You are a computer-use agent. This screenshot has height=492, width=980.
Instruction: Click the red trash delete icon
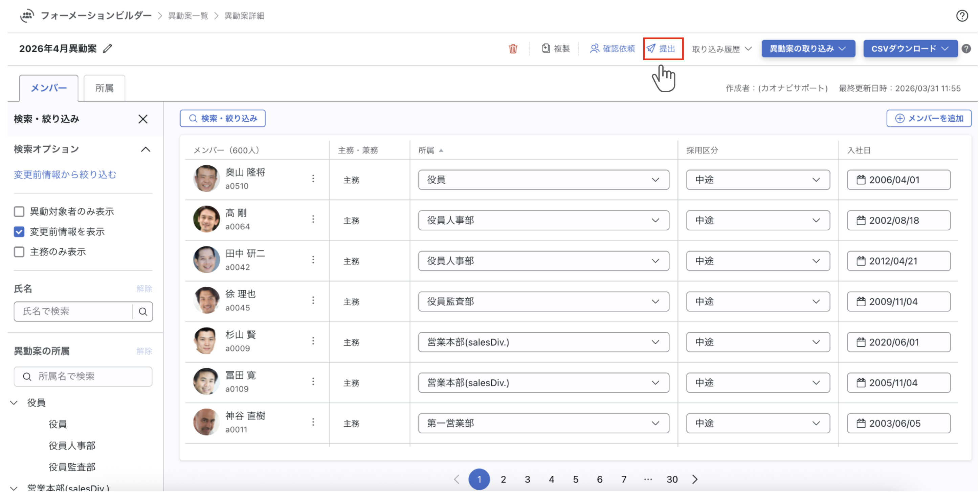click(513, 49)
